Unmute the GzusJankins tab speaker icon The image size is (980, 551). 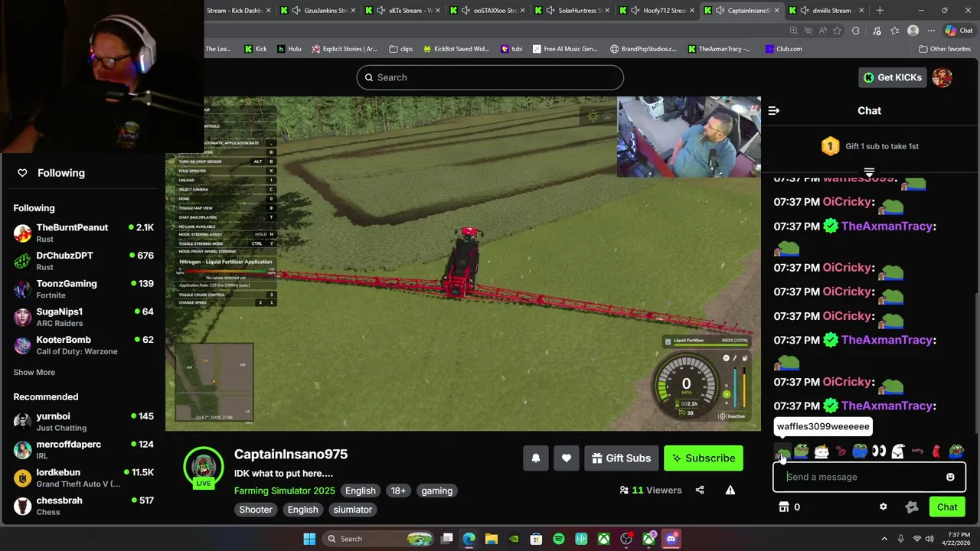pyautogui.click(x=296, y=11)
